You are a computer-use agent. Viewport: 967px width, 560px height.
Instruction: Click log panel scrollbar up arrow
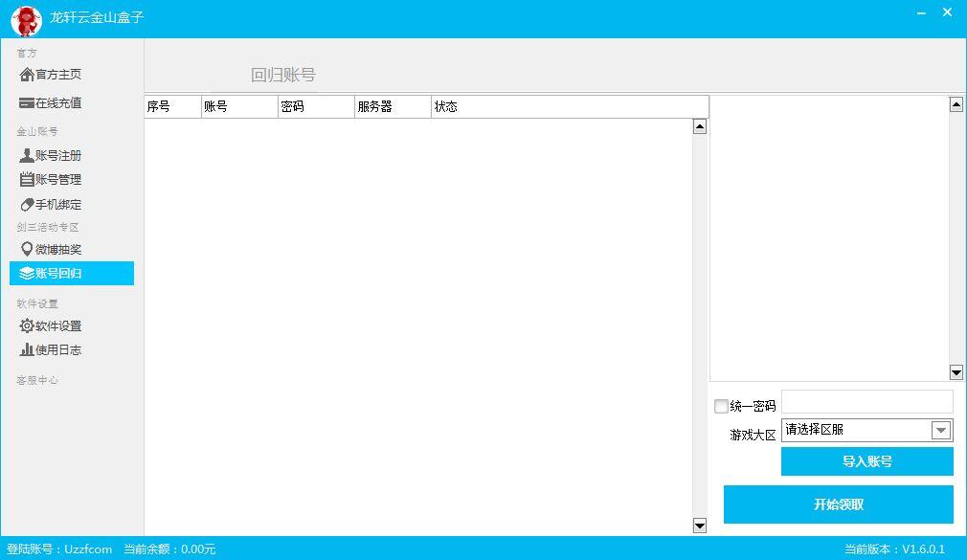point(956,105)
